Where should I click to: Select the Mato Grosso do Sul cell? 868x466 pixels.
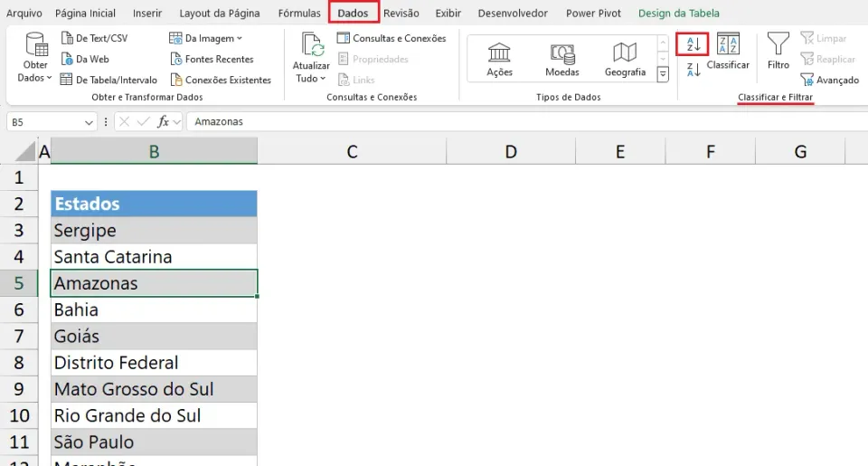point(154,389)
